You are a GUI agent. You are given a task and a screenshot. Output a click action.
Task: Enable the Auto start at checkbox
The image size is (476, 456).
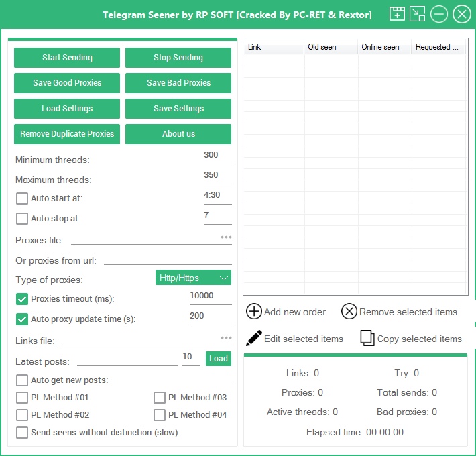[x=22, y=198]
